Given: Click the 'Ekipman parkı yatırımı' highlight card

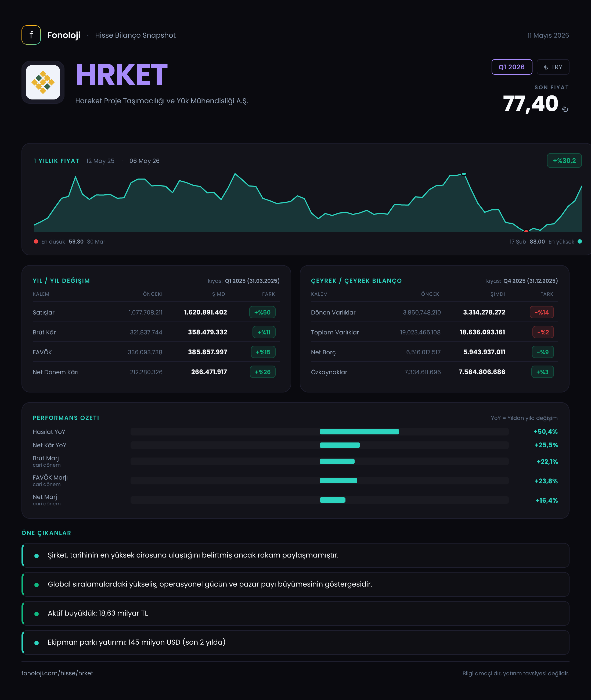Looking at the screenshot, I should click(x=295, y=642).
